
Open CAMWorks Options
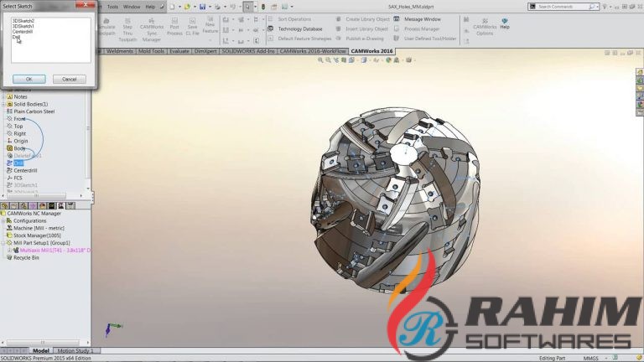(485, 27)
